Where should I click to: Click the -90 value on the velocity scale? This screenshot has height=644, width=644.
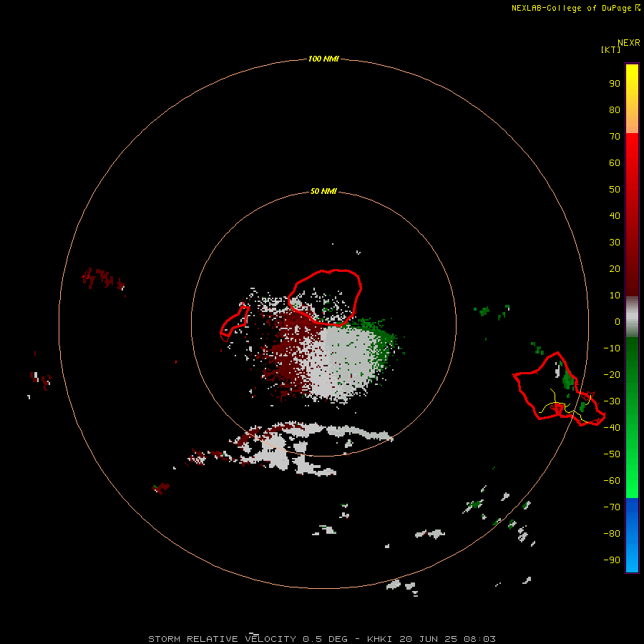(x=612, y=560)
